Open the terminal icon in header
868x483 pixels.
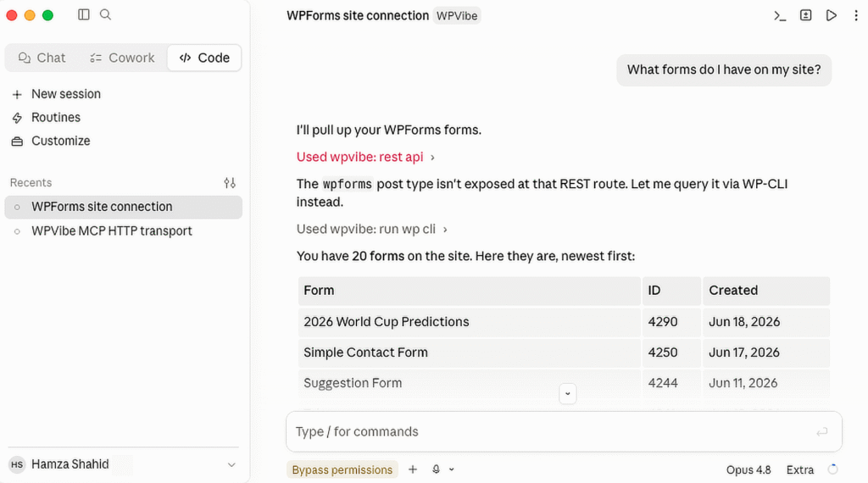pyautogui.click(x=780, y=15)
